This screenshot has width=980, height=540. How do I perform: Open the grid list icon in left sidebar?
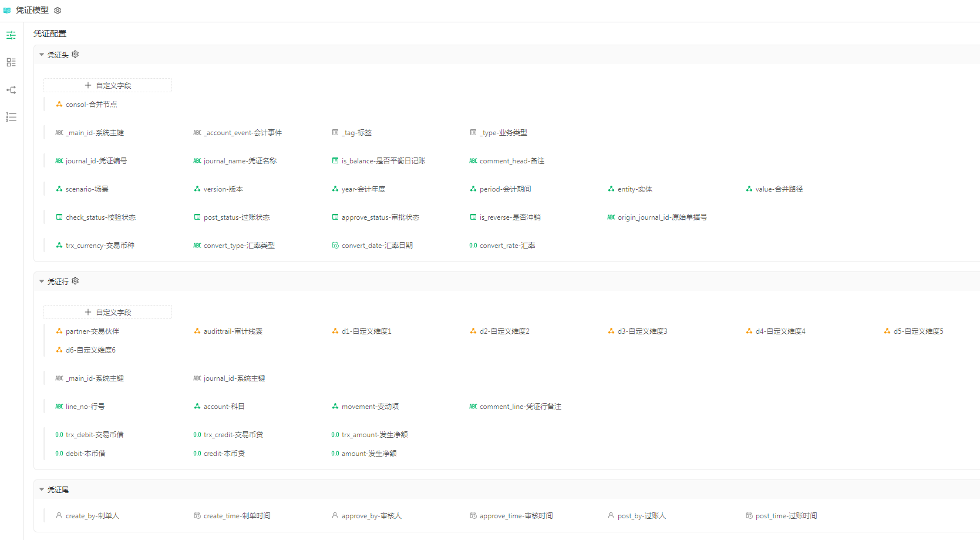tap(11, 62)
